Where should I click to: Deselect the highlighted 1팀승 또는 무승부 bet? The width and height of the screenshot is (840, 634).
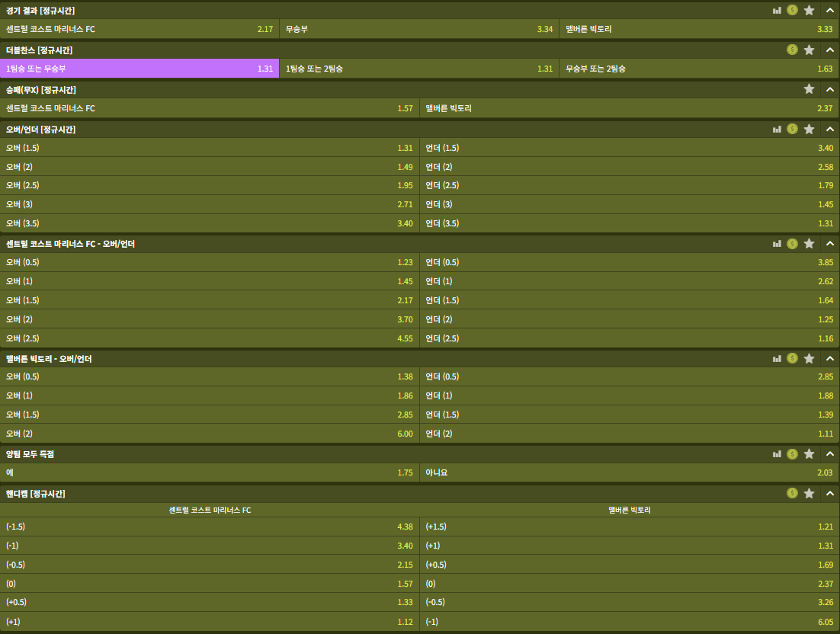coord(139,69)
